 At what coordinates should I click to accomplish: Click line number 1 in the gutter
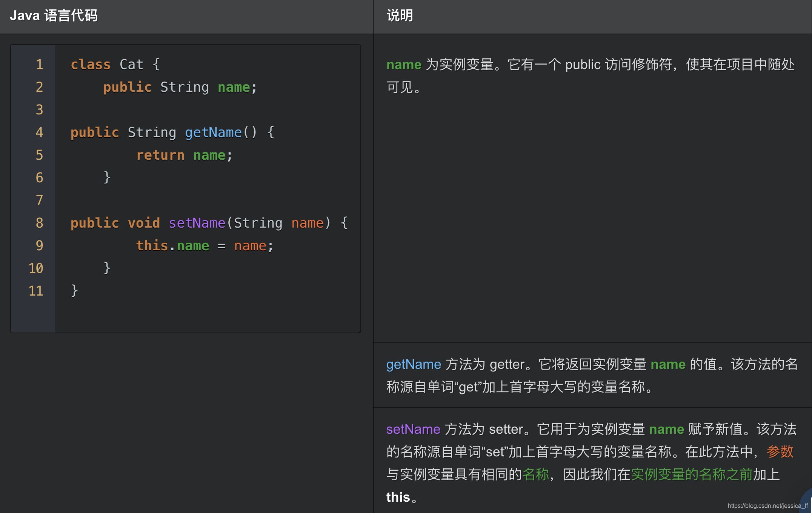click(39, 64)
